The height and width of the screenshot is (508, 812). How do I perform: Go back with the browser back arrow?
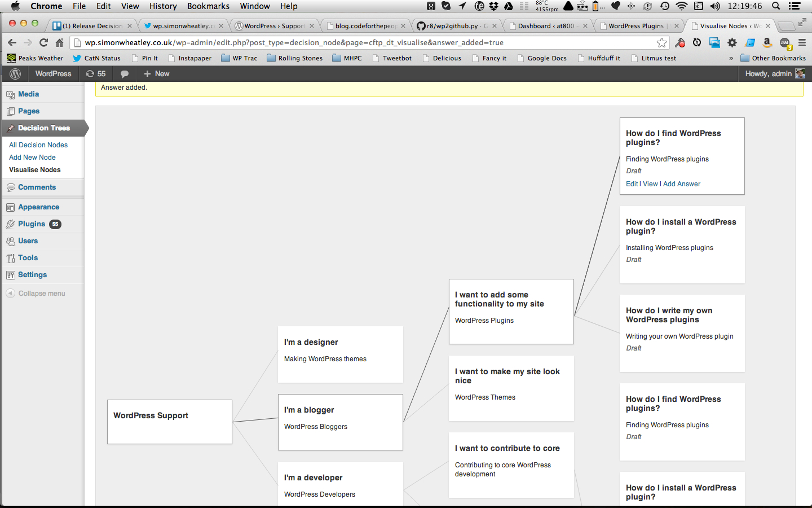[x=12, y=42]
